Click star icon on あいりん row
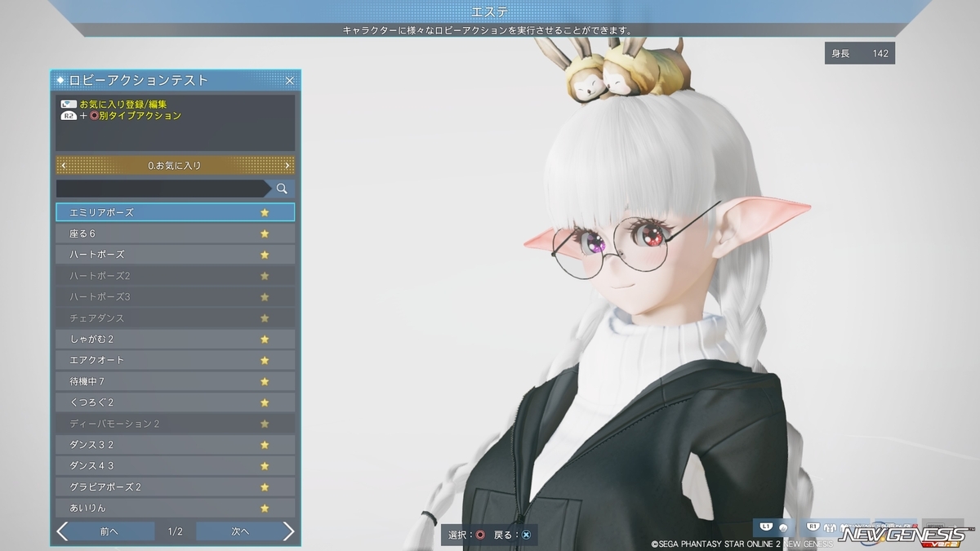The image size is (980, 551). tap(265, 508)
